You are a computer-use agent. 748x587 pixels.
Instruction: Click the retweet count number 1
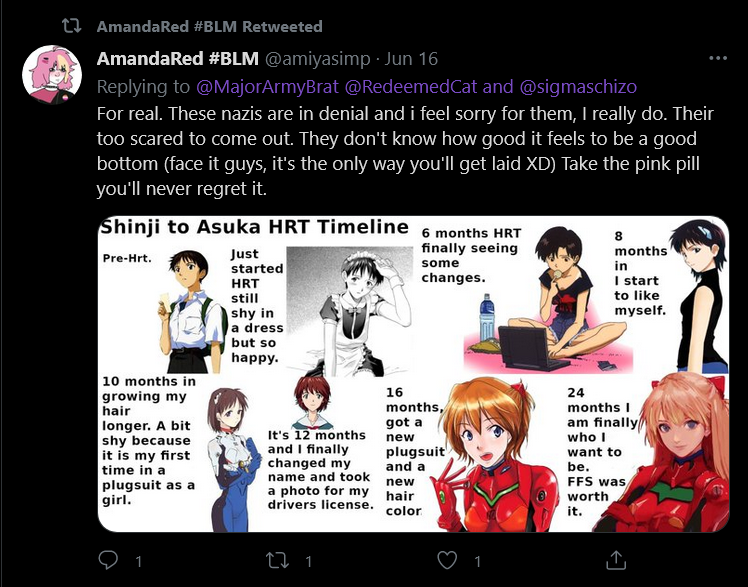[309, 561]
